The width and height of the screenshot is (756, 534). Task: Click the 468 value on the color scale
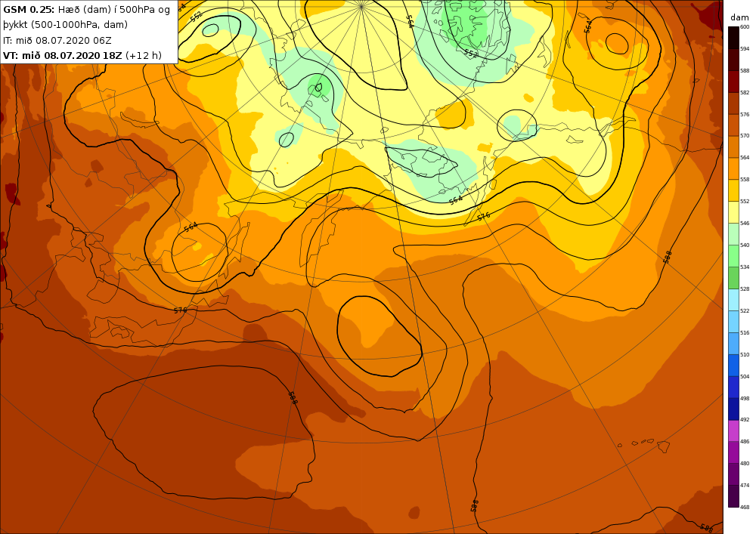point(745,507)
